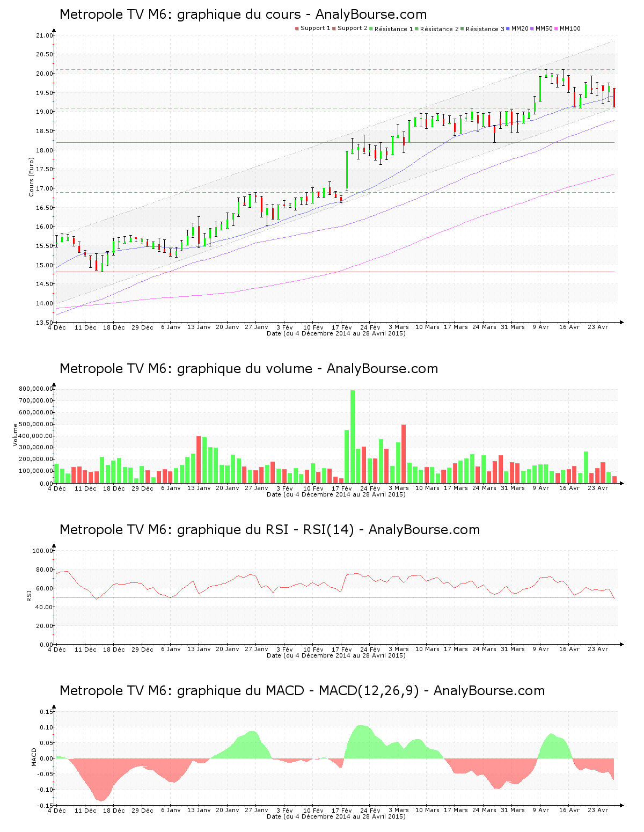Click the 'RSI' vertical axis label
Image resolution: width=644 pixels, height=832 pixels.
29,595
